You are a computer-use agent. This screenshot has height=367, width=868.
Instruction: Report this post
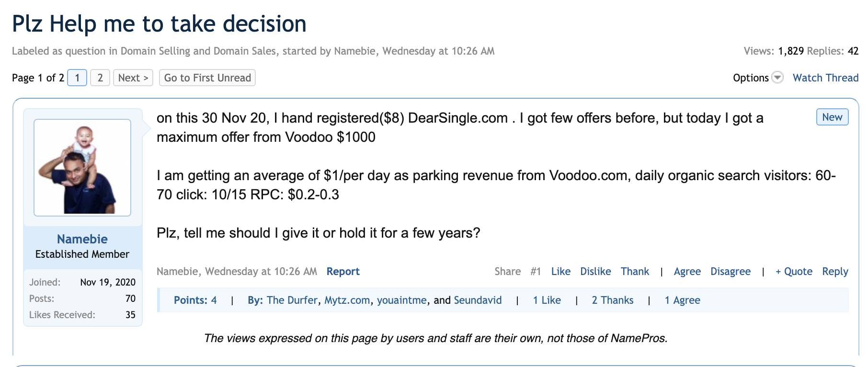coord(343,271)
